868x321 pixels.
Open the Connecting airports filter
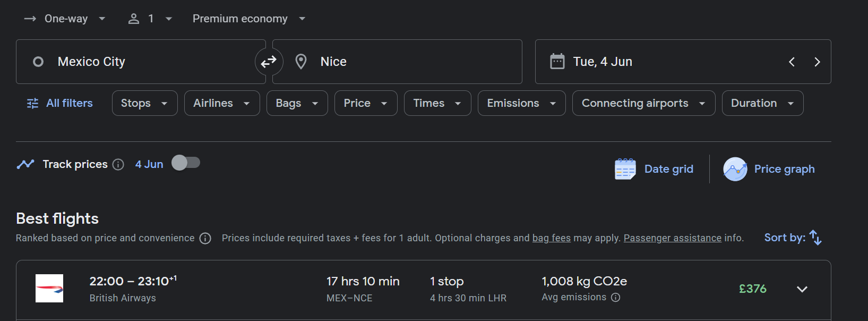(x=643, y=103)
